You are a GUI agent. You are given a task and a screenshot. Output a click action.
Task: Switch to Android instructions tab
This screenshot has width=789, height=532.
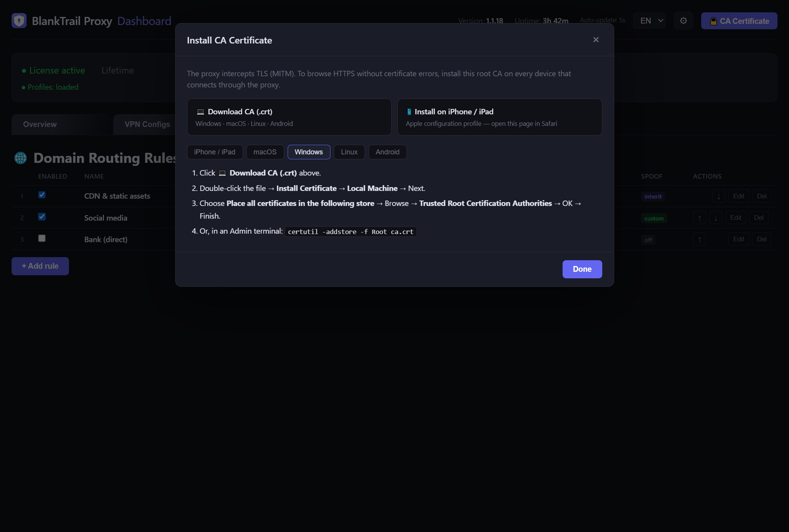(387, 152)
